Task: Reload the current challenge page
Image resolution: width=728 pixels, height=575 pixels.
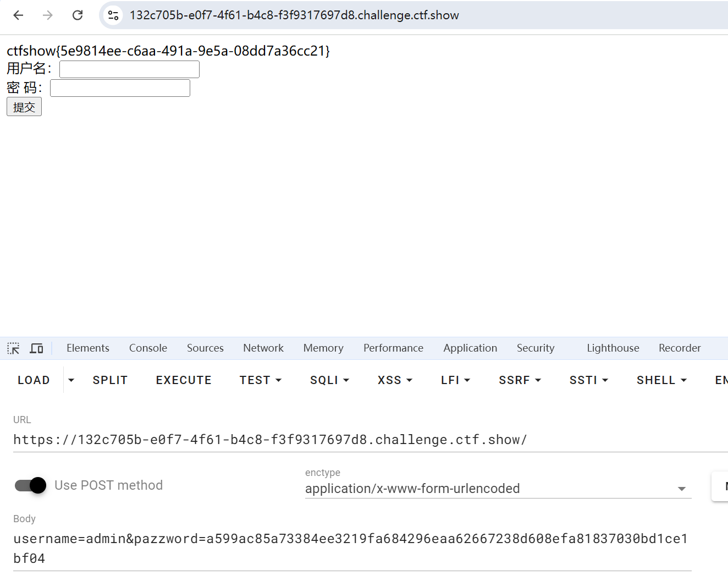Action: (78, 15)
